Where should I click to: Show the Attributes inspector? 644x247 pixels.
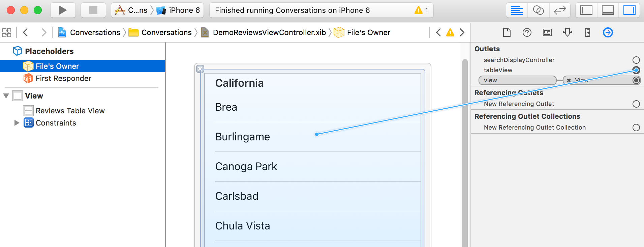coord(568,32)
